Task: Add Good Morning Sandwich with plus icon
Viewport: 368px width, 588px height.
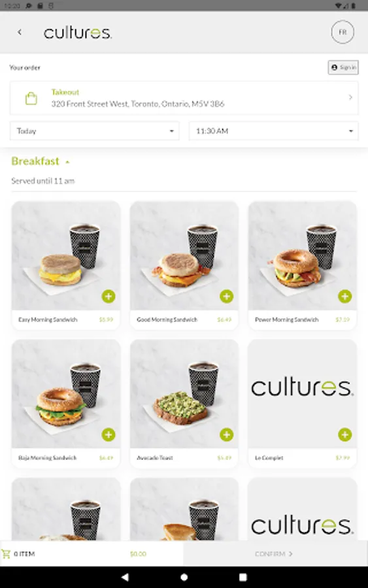Action: click(x=227, y=296)
